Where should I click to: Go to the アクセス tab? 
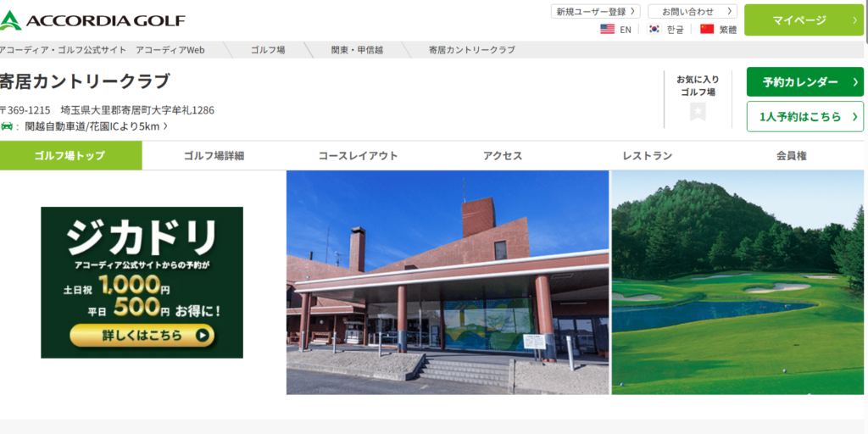503,156
